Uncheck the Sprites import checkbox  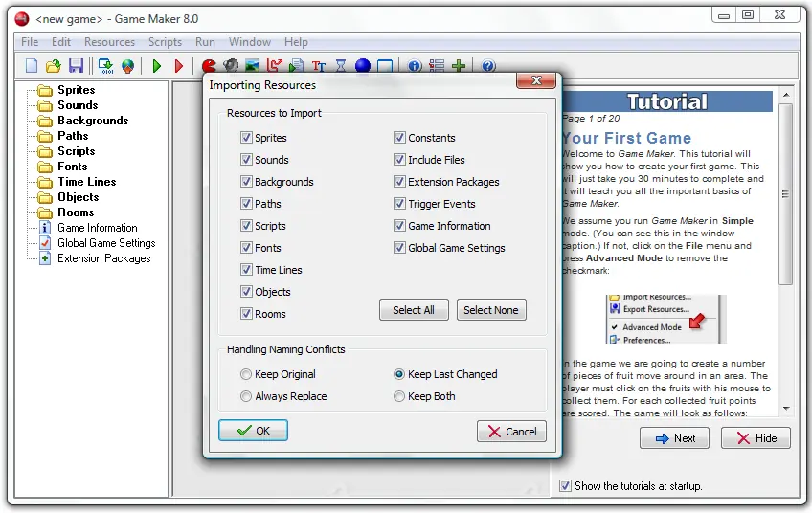(x=246, y=138)
